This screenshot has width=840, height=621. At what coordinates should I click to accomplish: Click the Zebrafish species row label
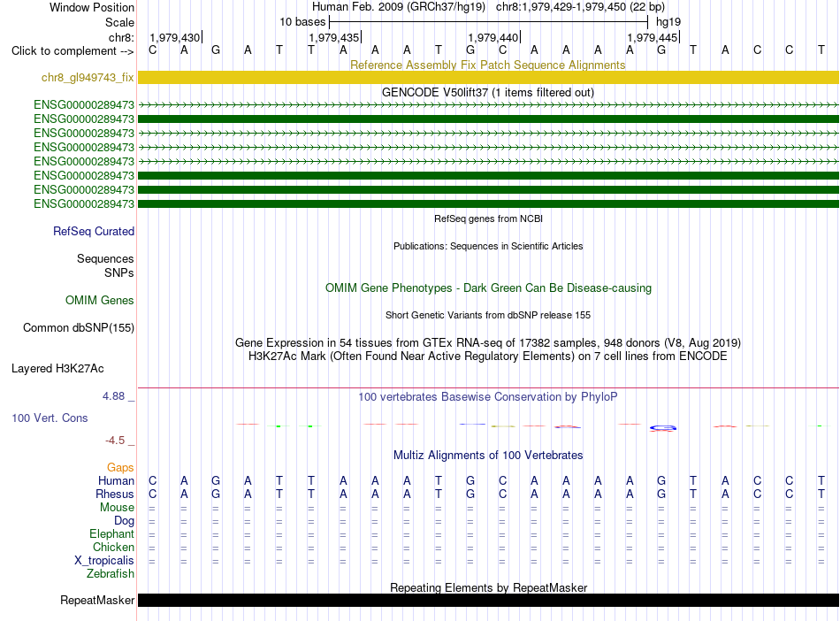click(x=111, y=574)
